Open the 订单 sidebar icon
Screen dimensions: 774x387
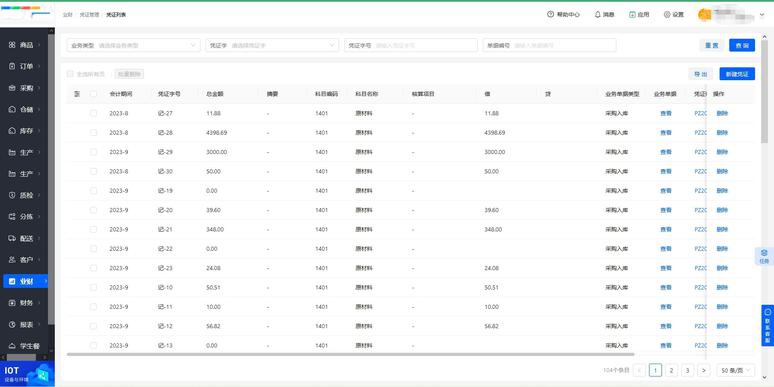click(x=12, y=66)
